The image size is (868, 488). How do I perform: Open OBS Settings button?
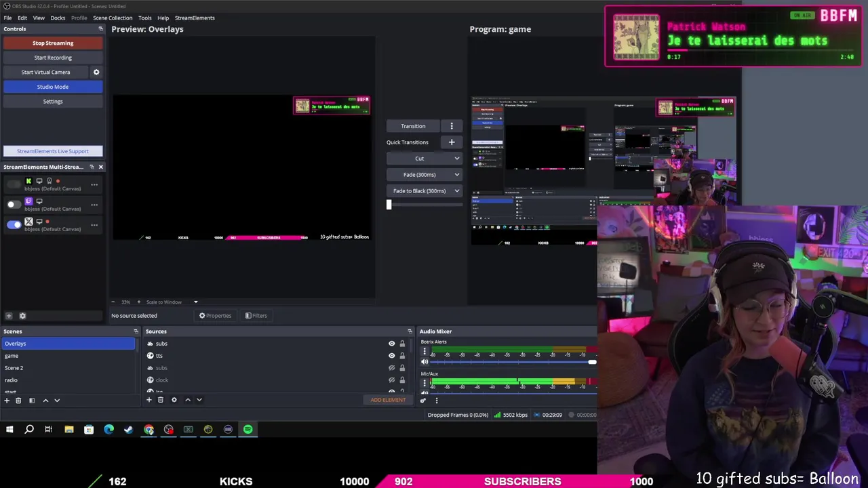53,102
